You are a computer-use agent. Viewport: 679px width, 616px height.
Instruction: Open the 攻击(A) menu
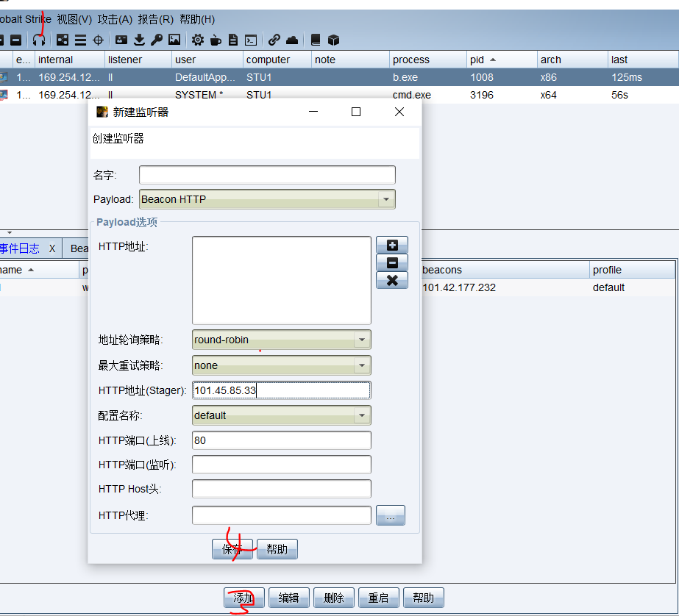click(115, 19)
